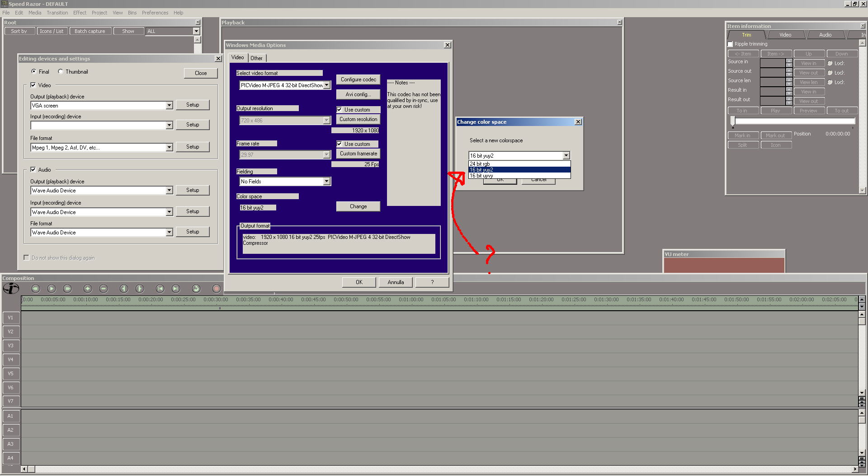The height and width of the screenshot is (476, 868).
Task: Click the loop playback icon
Action: (x=196, y=289)
